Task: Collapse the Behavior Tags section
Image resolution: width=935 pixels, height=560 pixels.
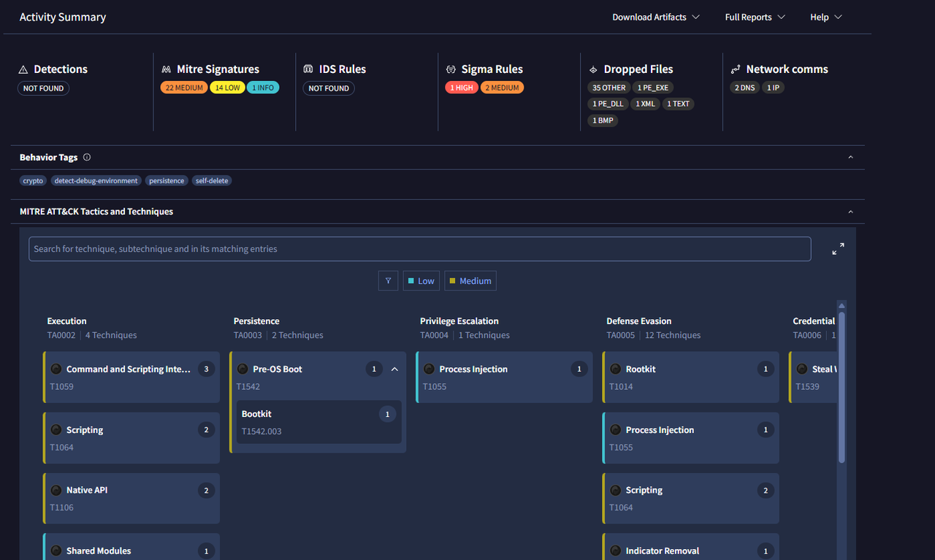Action: [850, 157]
